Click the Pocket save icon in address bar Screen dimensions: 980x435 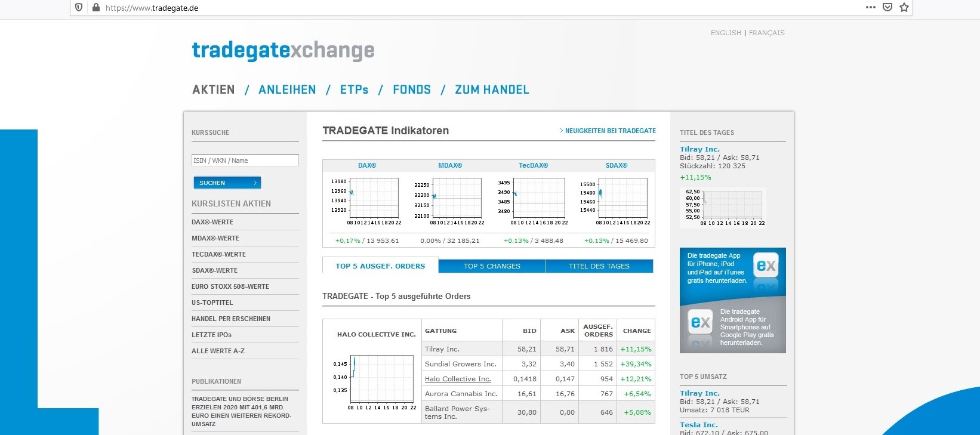887,8
